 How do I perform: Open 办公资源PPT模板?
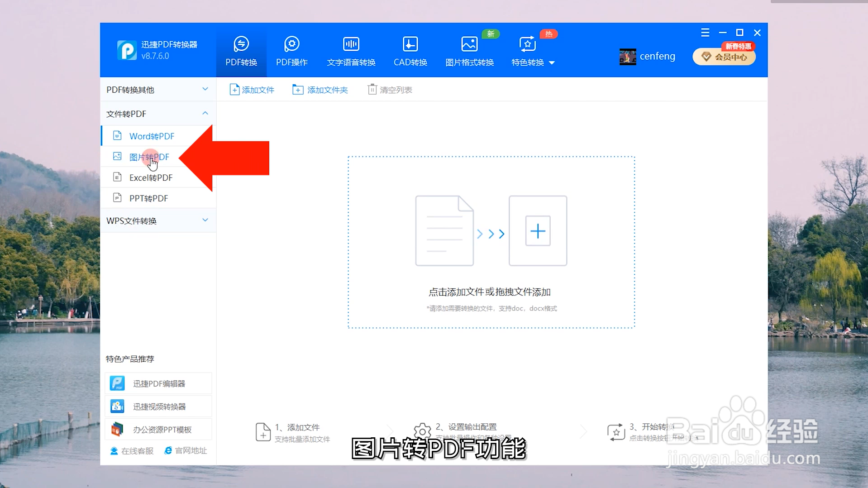158,429
